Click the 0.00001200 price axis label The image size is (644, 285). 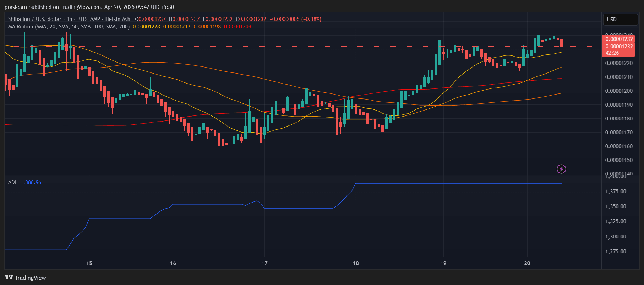(x=619, y=91)
